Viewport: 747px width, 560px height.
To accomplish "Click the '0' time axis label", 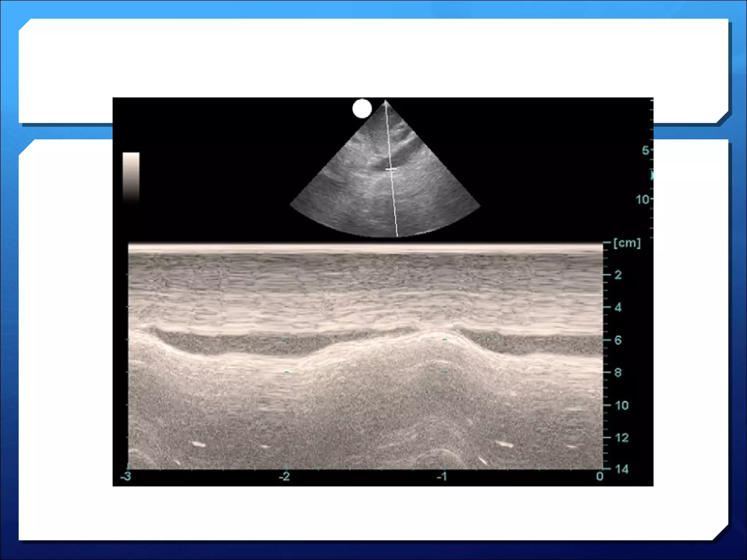I will 599,476.
